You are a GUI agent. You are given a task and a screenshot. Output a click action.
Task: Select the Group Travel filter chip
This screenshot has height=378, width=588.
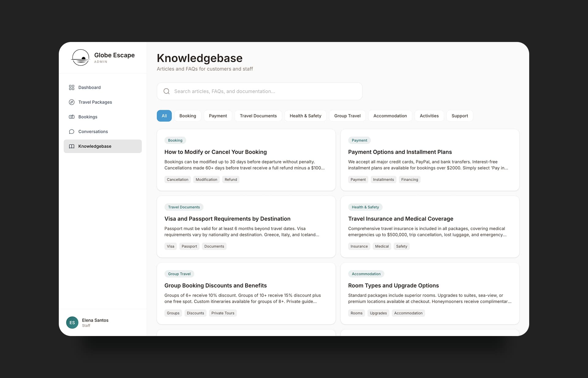(347, 116)
